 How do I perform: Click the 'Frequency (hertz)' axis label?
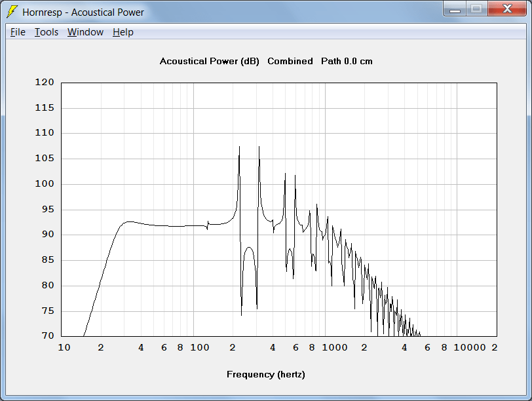tap(265, 375)
